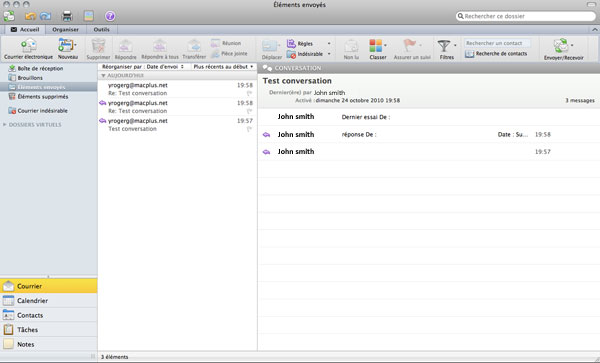Screen dimensions: 600x363
Task: Click Rechercher un contact field
Action: pos(497,43)
